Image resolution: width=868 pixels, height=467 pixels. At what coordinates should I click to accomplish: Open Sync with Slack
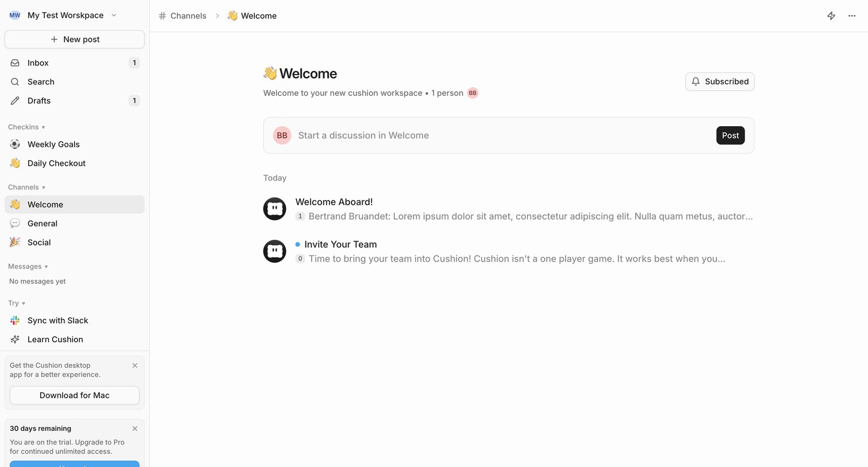point(75,321)
